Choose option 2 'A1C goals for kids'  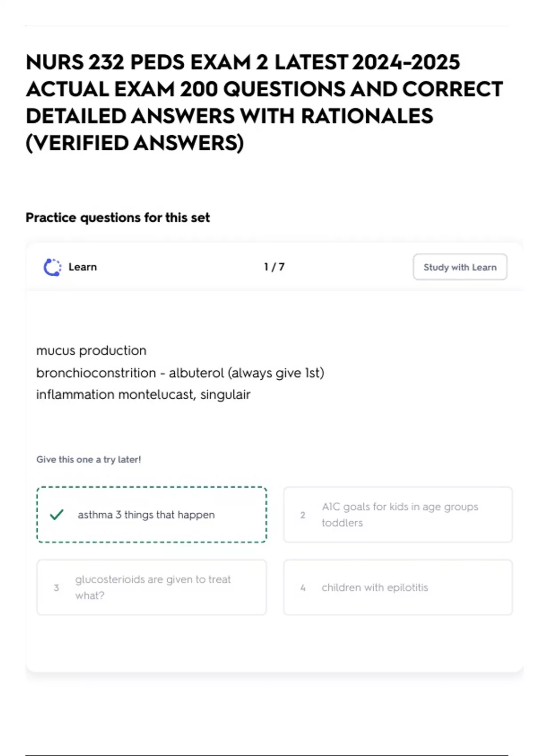pos(398,515)
